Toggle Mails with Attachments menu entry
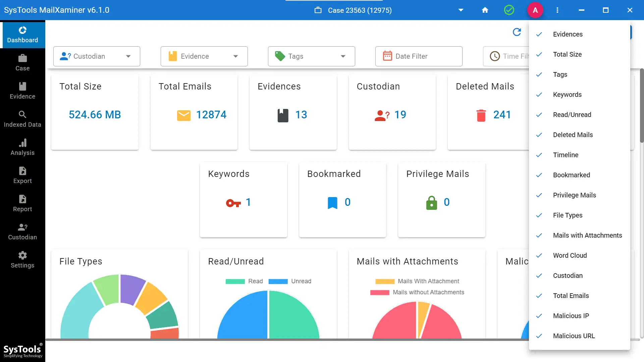The image size is (644, 362). tap(580, 235)
